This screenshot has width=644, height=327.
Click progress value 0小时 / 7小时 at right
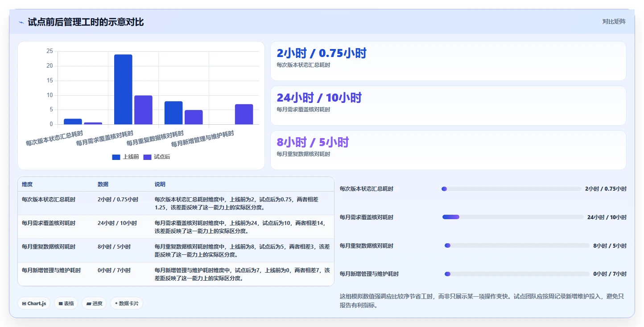610,274
